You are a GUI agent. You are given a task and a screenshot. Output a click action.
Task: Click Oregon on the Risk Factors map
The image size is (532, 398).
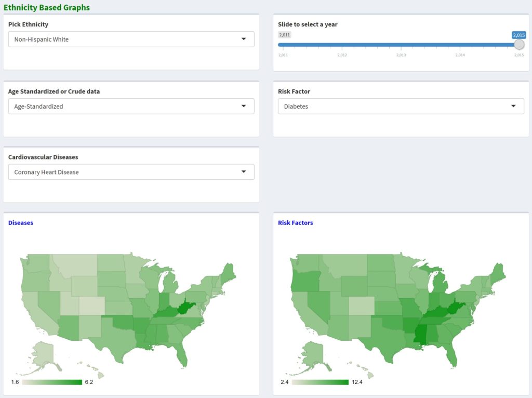[x=305, y=281]
